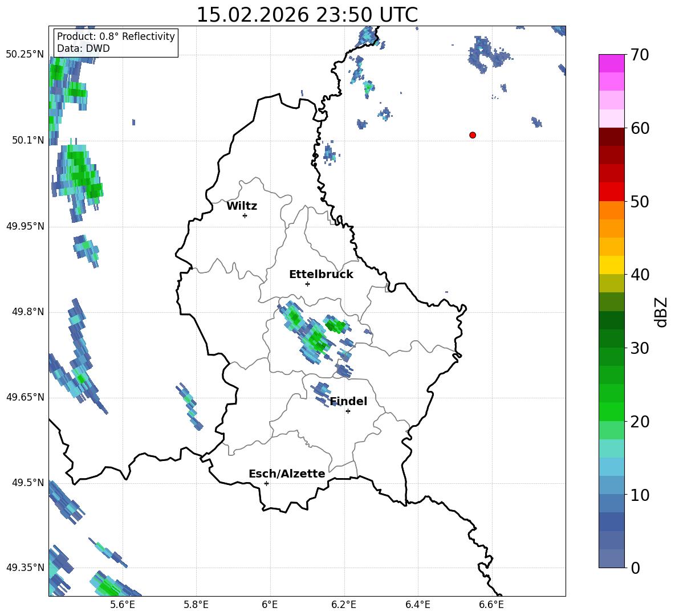
Task: Click the 49.65°N latitude label
Action: tap(25, 397)
